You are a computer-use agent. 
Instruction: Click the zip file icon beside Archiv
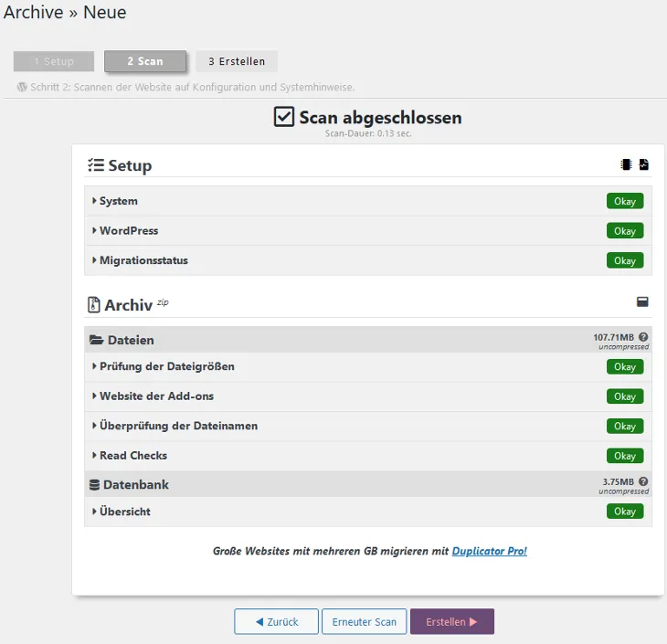coord(93,304)
